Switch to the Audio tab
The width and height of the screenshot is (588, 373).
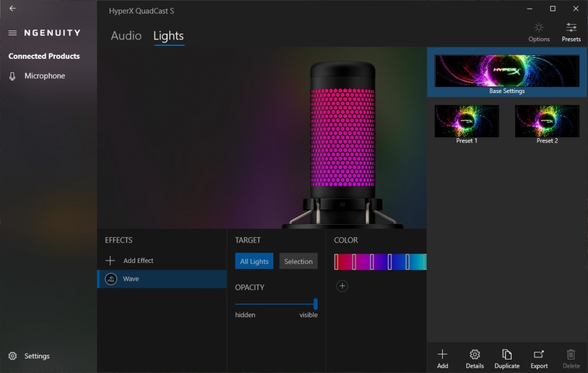pyautogui.click(x=126, y=36)
